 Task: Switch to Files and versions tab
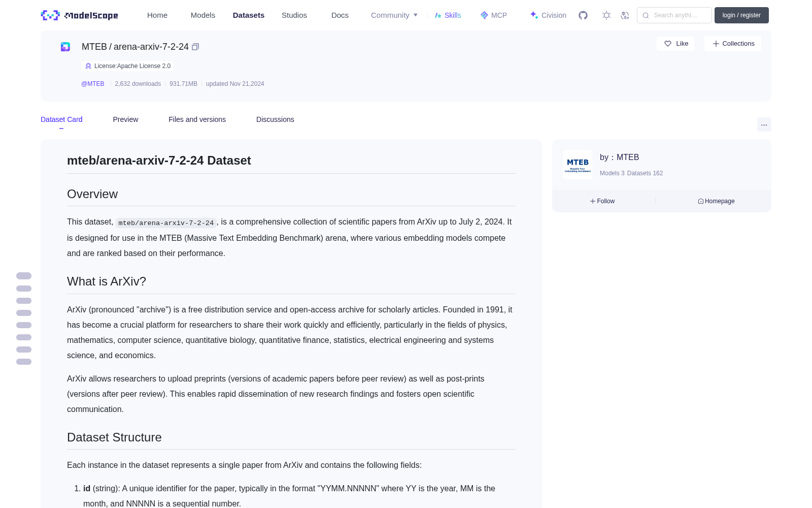pyautogui.click(x=197, y=119)
